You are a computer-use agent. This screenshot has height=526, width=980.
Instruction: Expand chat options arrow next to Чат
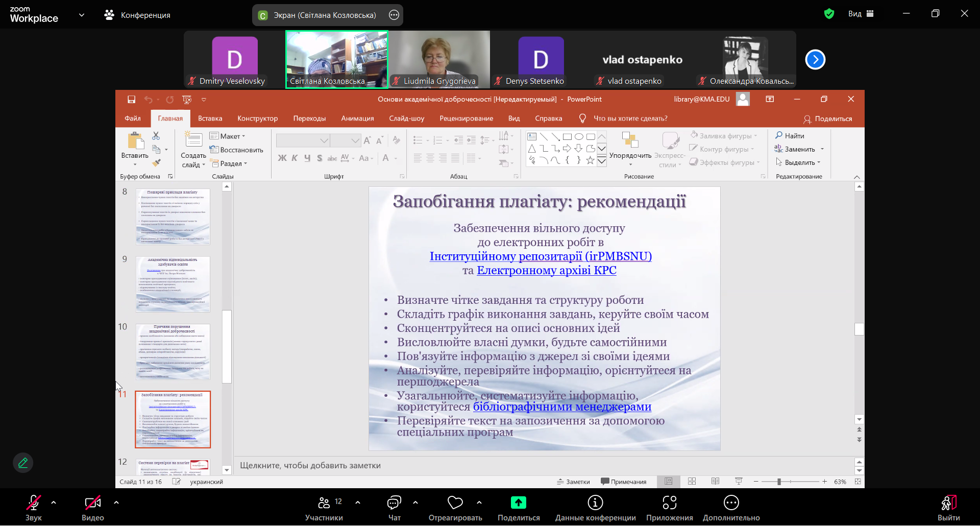point(415,503)
